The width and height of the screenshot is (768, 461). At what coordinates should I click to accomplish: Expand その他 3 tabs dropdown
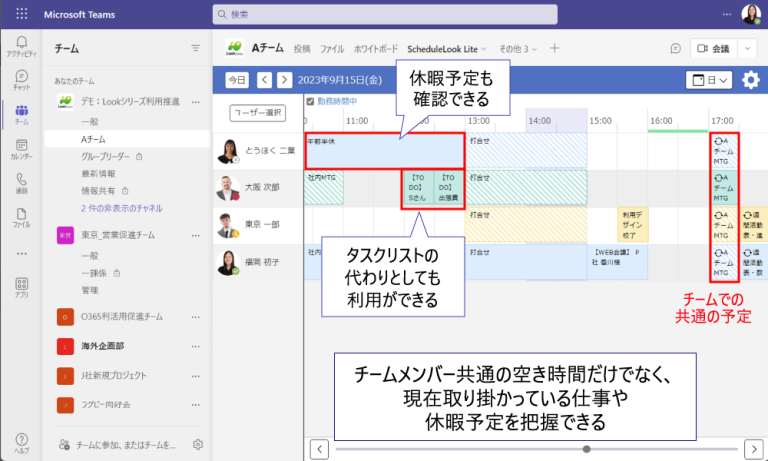[x=518, y=49]
